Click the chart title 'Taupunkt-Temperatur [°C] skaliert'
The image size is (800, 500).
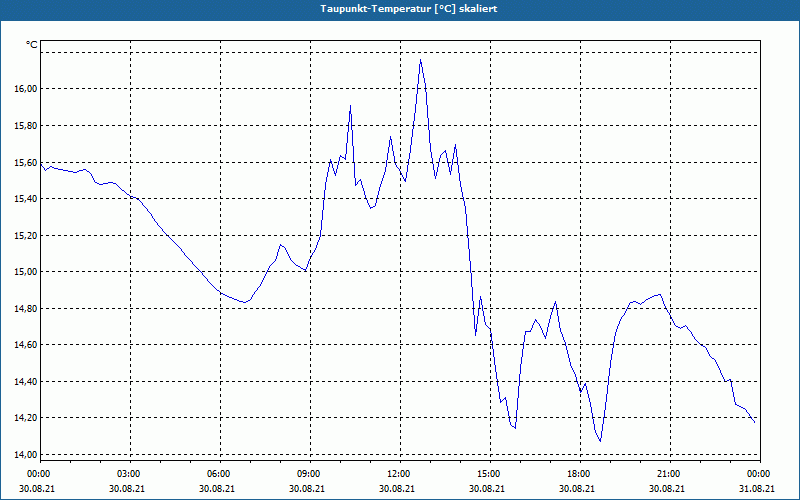click(409, 9)
